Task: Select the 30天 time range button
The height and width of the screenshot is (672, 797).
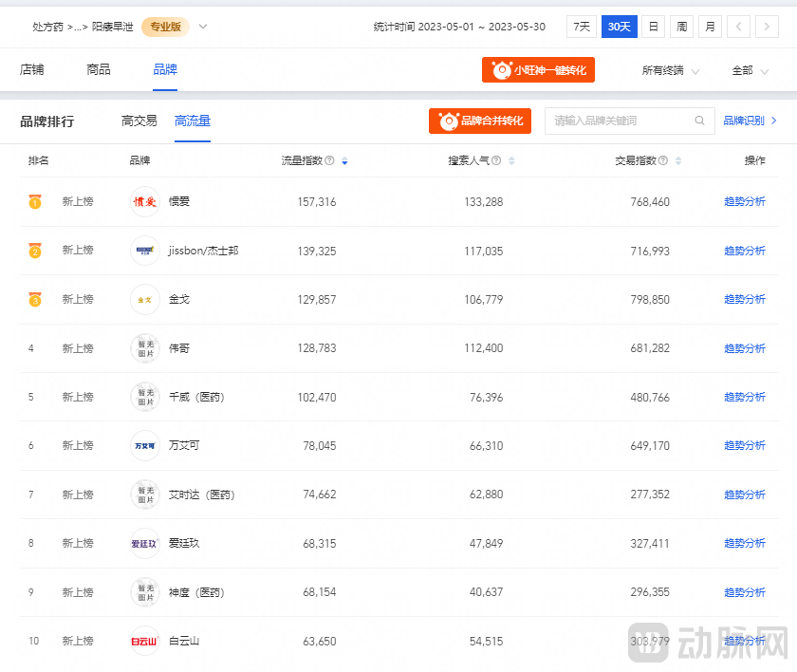Action: [x=619, y=27]
